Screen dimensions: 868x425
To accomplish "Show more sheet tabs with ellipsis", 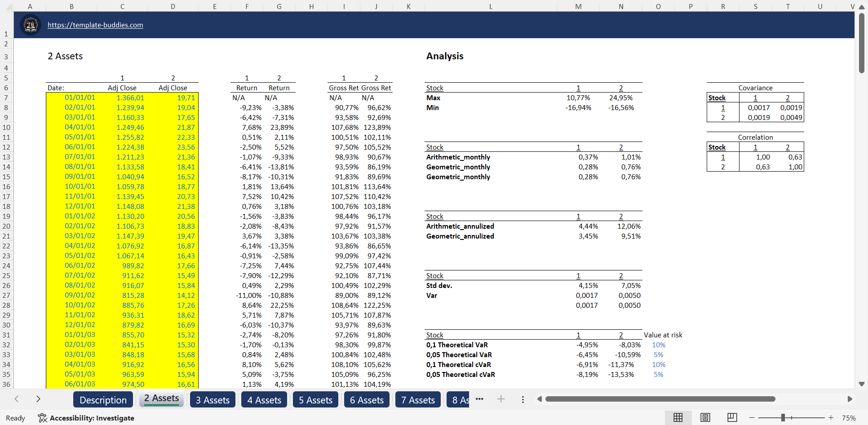I will (x=479, y=399).
